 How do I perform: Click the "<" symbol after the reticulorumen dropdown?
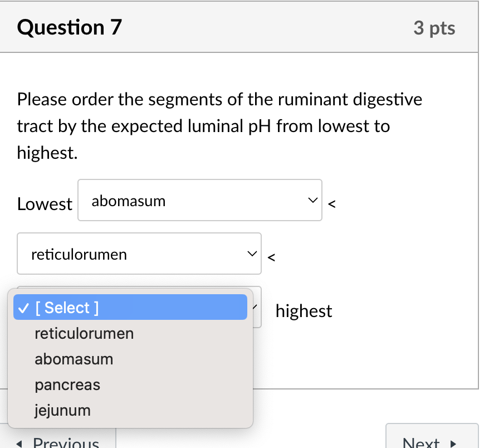271,257
